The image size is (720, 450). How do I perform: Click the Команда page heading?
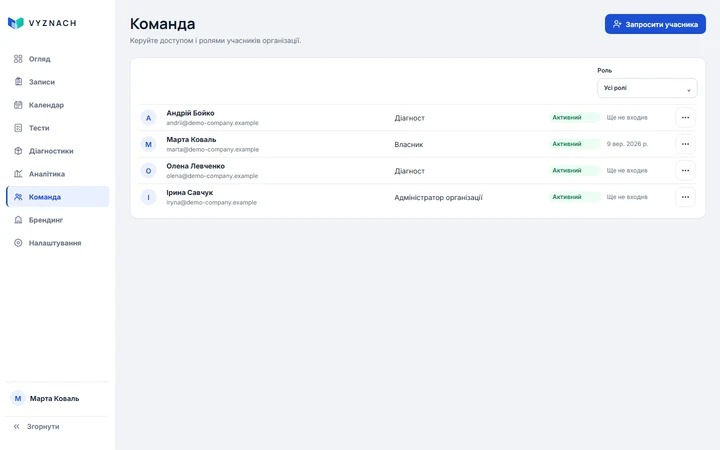(x=163, y=23)
